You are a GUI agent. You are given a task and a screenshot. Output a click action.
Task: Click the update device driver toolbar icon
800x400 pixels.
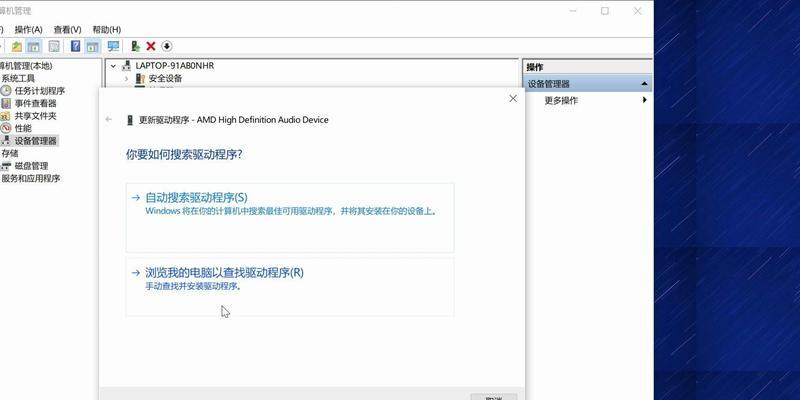click(x=135, y=46)
